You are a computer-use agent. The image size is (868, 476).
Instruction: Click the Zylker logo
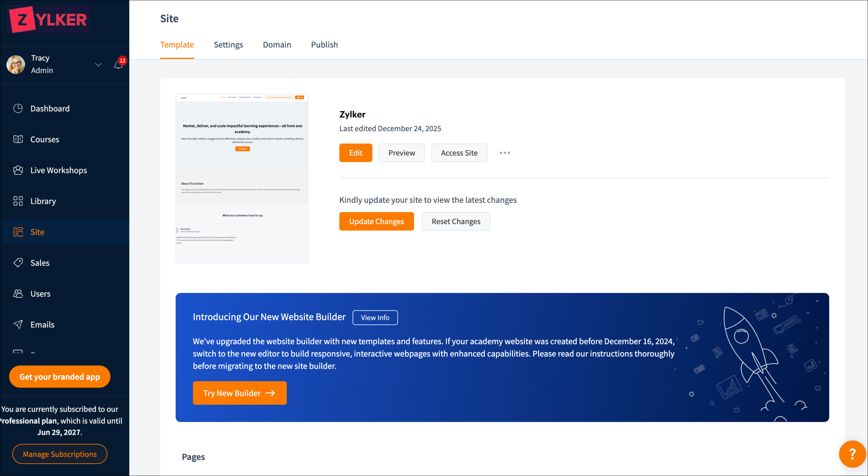pos(48,20)
